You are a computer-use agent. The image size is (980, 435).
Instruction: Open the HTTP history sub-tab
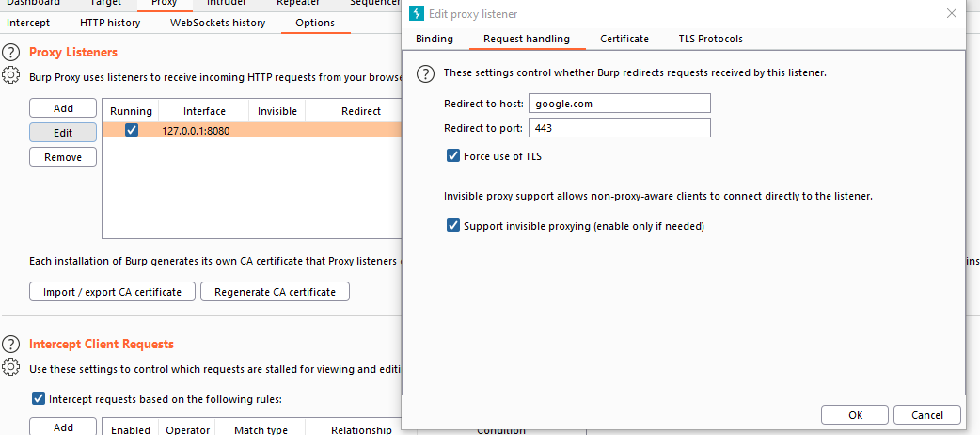tap(110, 24)
